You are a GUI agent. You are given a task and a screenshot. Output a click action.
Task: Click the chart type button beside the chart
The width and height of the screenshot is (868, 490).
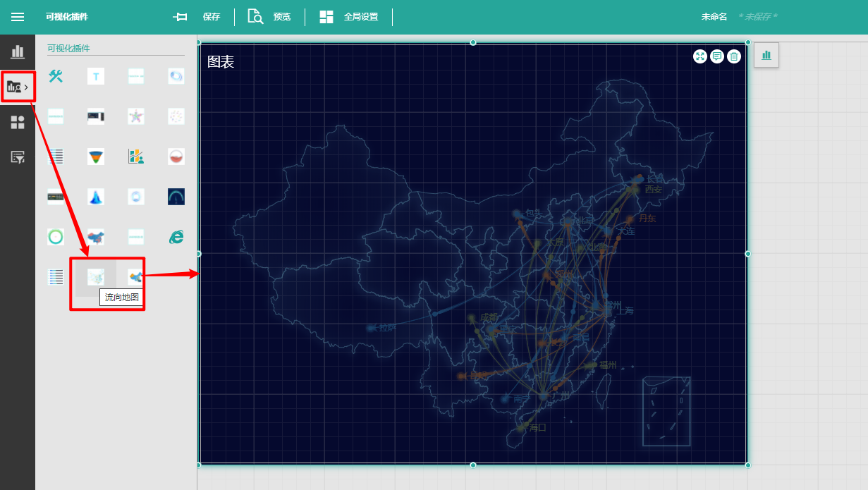(x=766, y=55)
